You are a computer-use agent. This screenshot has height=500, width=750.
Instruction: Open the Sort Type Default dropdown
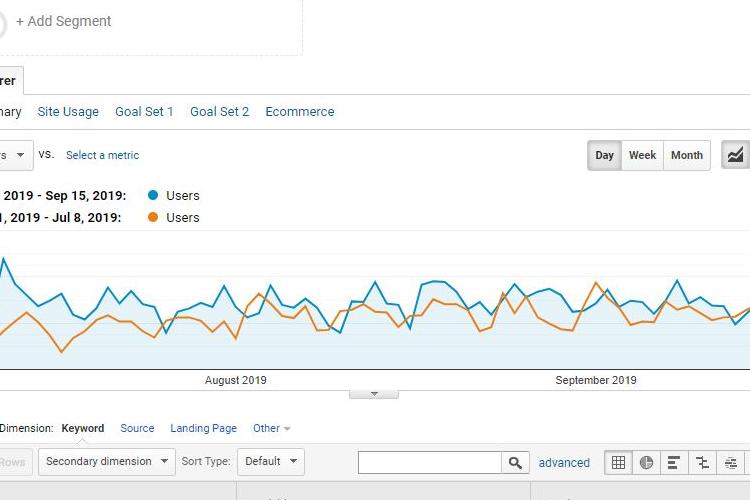pos(270,462)
